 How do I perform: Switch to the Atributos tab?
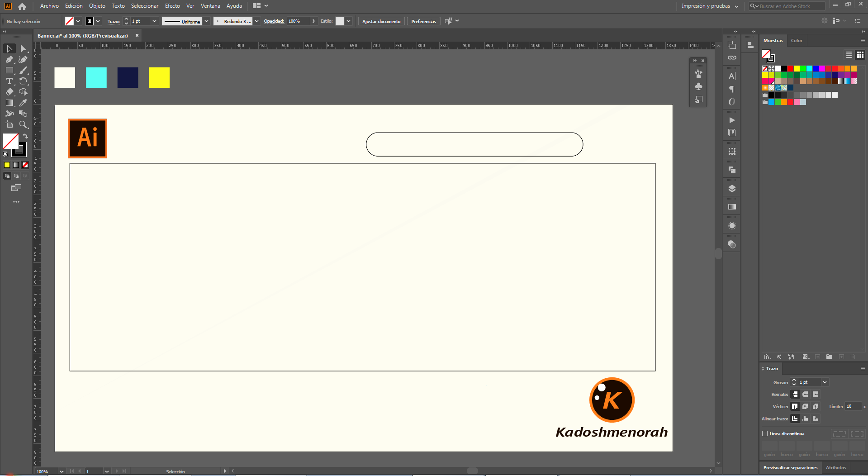point(836,468)
